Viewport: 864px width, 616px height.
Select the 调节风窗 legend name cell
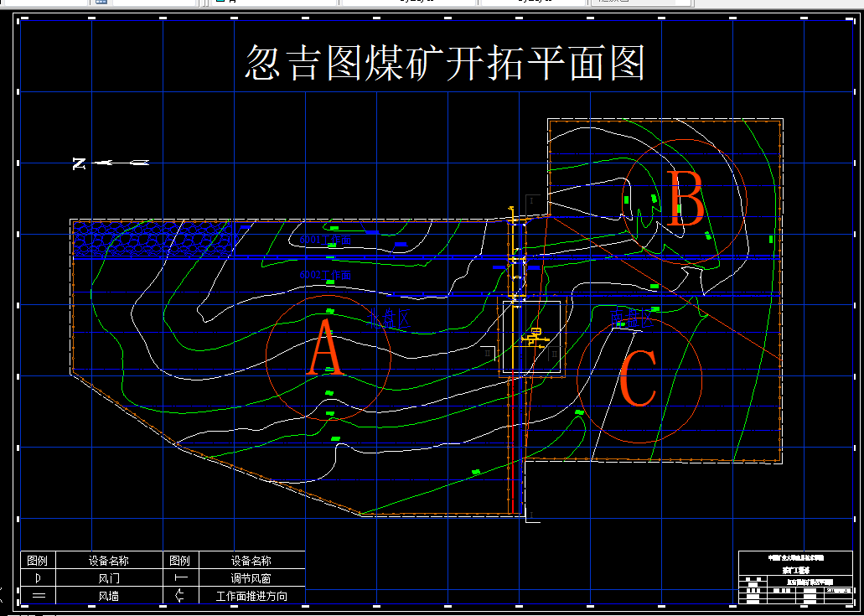[251, 578]
